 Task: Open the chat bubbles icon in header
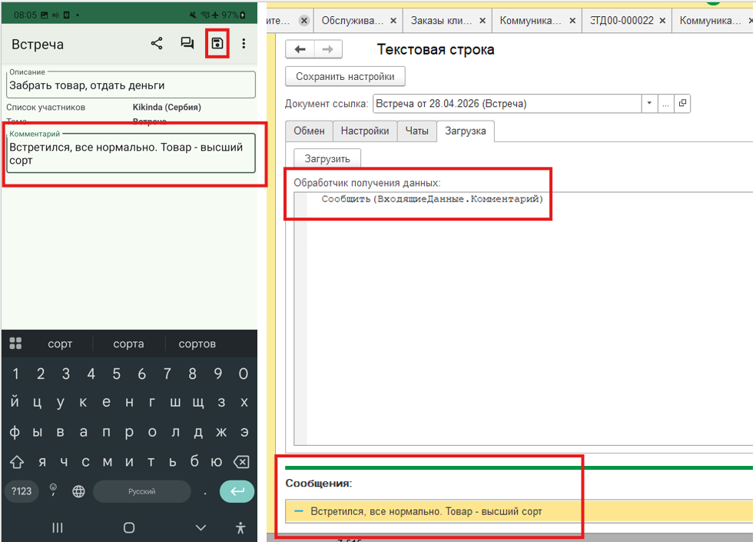click(187, 44)
